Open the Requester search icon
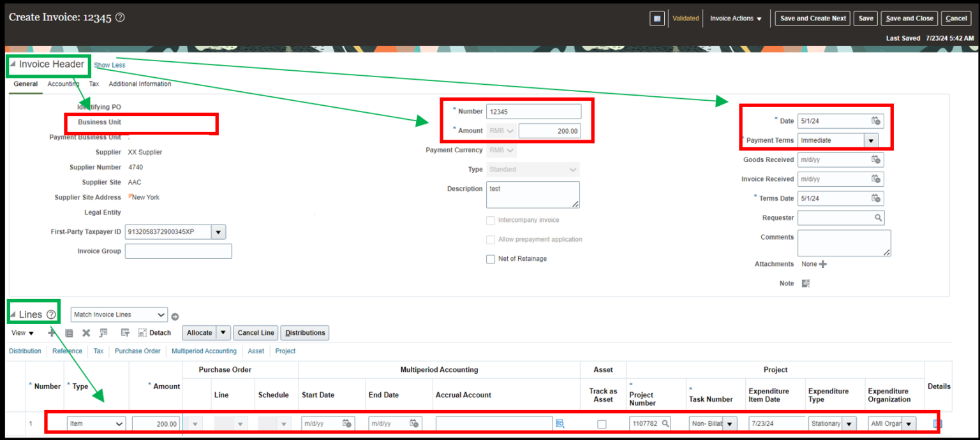Screen dimensions: 980x440 coord(879,217)
